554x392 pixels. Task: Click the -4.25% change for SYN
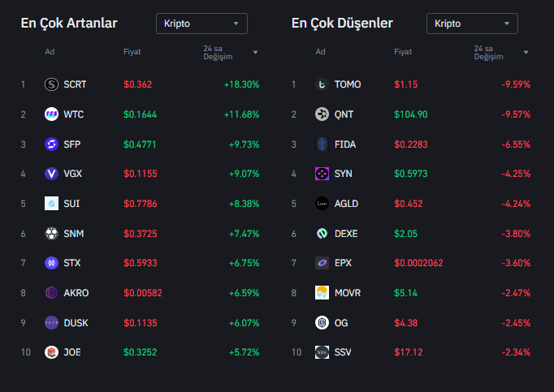click(x=516, y=174)
